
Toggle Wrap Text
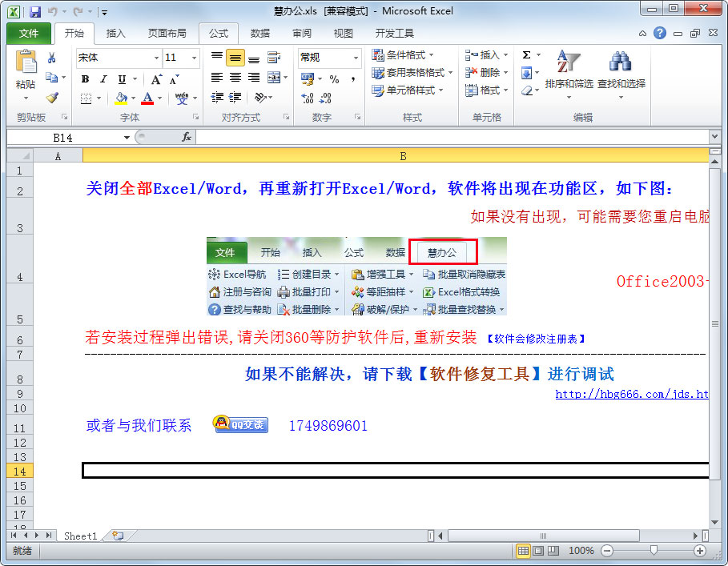pos(273,58)
